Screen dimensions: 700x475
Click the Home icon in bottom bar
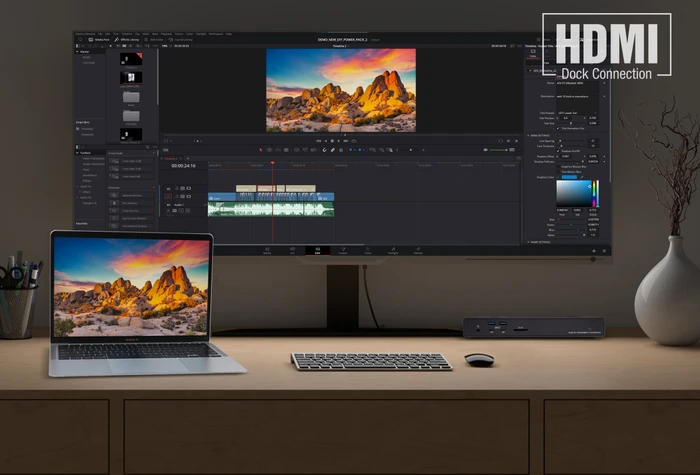(x=594, y=251)
